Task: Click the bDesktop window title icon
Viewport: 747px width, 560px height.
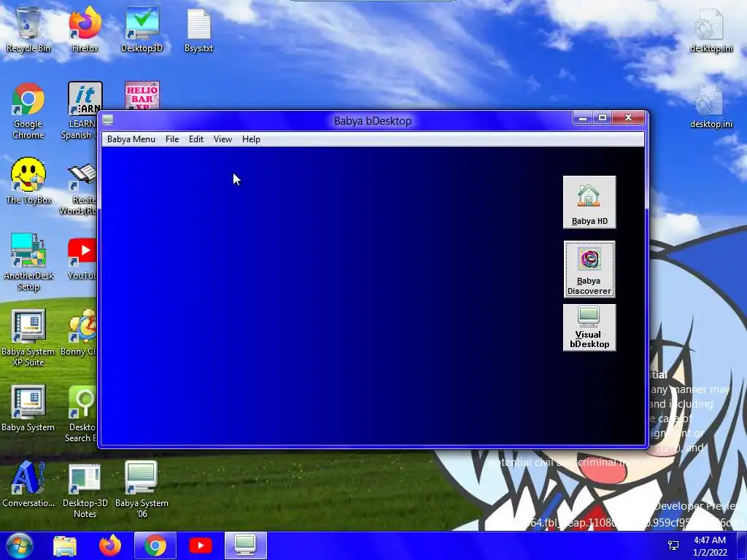Action: tap(108, 120)
